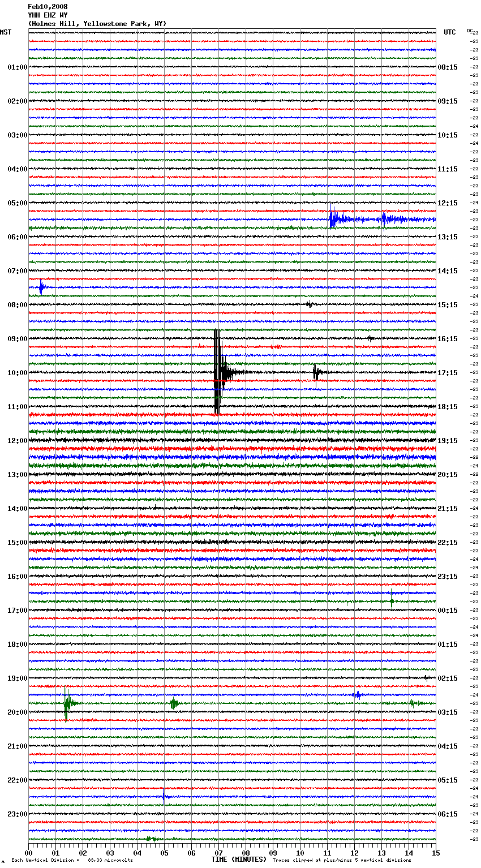Click 'Each Vertical Division = 83.33 microvolts' note
The width and height of the screenshot is (481, 868).
point(72,860)
